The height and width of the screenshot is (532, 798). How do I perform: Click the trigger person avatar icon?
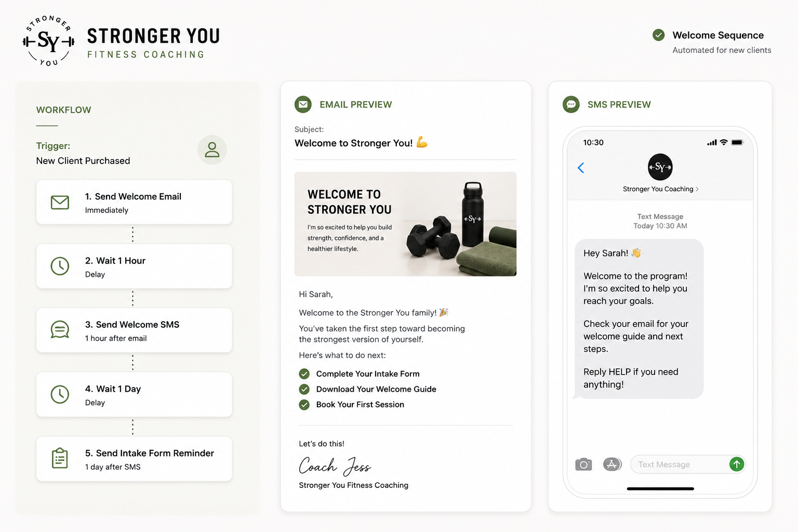pyautogui.click(x=212, y=150)
